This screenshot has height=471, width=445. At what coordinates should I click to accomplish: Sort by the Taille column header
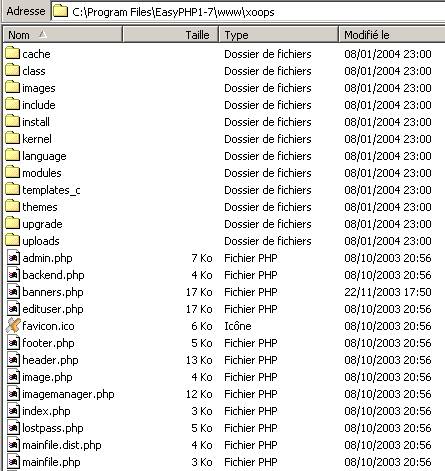[170, 35]
